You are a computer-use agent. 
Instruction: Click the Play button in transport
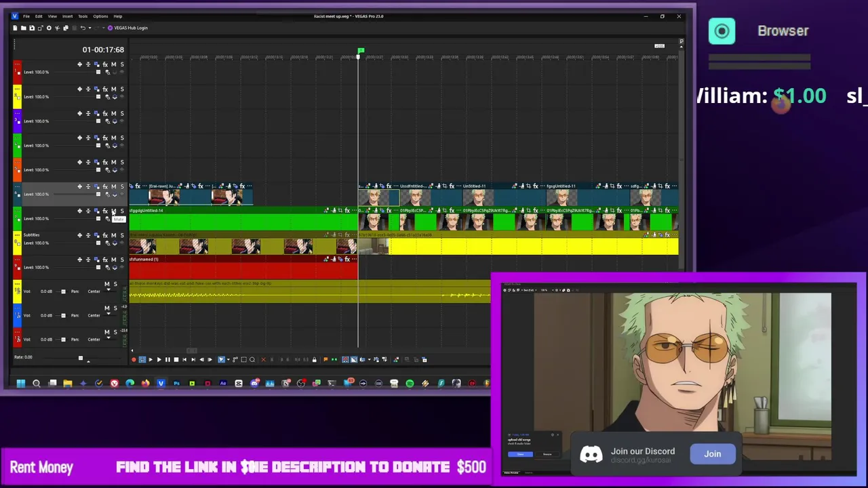[159, 360]
